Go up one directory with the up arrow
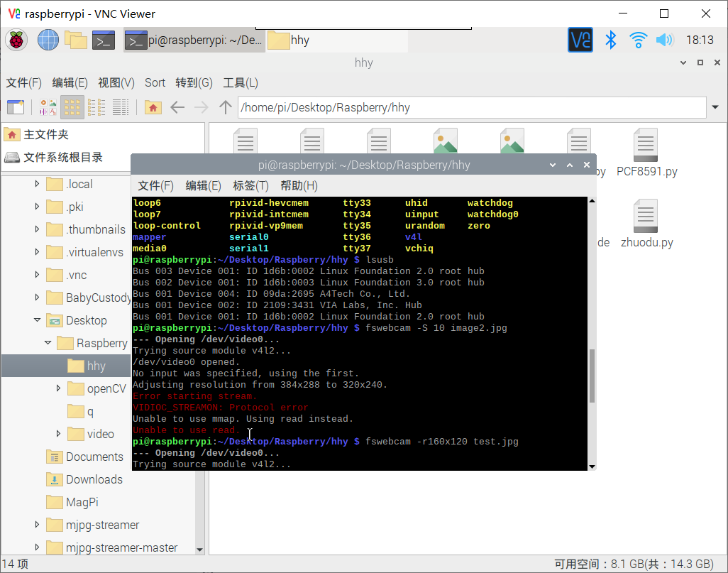The height and width of the screenshot is (573, 728). 224,107
